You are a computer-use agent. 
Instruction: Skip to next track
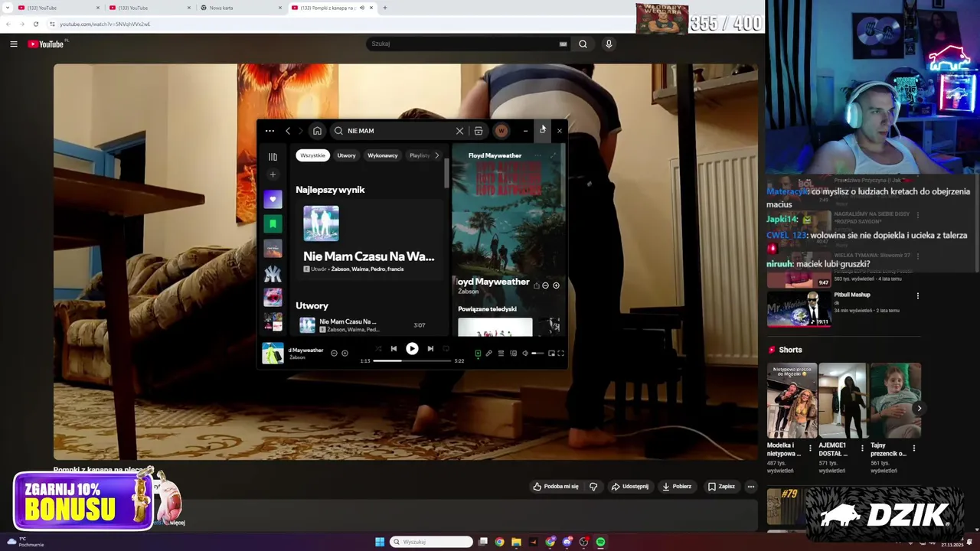pos(430,349)
